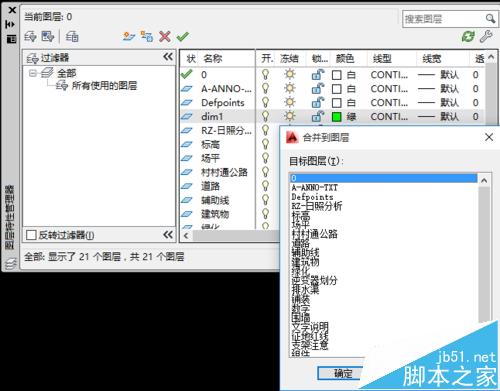
Task: Collapse the '全部' tree node
Action: (x=32, y=73)
